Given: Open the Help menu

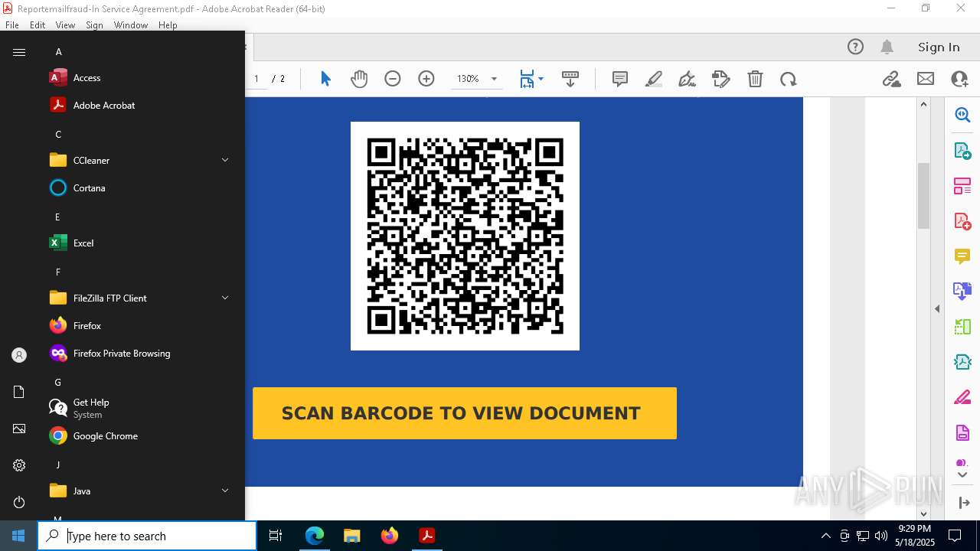Looking at the screenshot, I should (168, 24).
